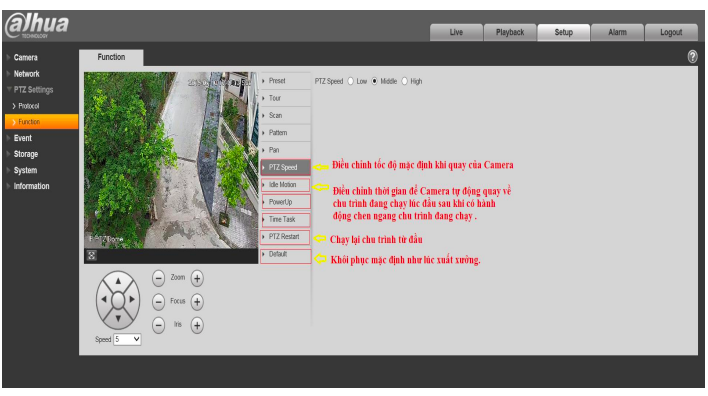This screenshot has height=396, width=708.
Task: Tilt camera down with PTZ down arrow
Action: coord(118,318)
